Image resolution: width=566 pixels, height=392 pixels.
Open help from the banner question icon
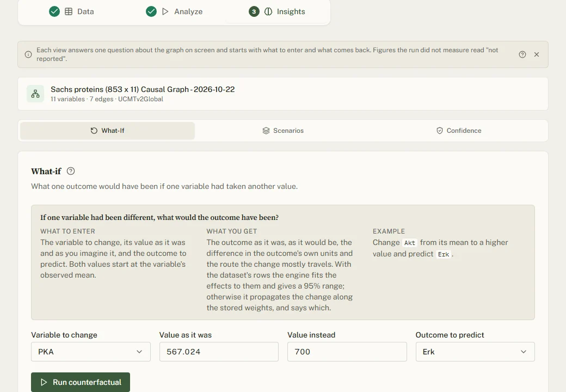pos(522,54)
